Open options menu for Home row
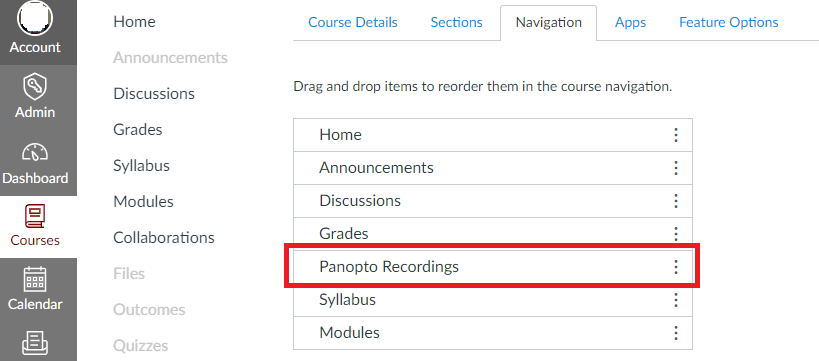The width and height of the screenshot is (819, 361). [x=675, y=135]
